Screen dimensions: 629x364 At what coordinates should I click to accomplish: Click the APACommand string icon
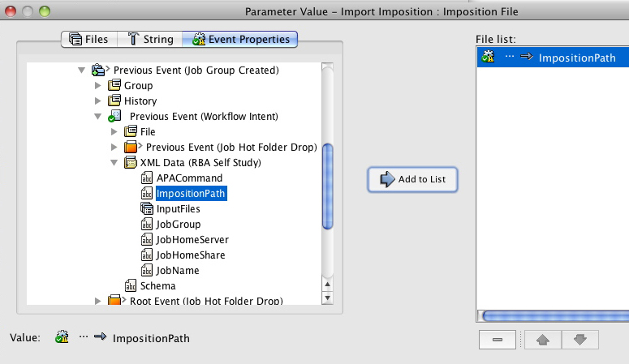tap(147, 178)
